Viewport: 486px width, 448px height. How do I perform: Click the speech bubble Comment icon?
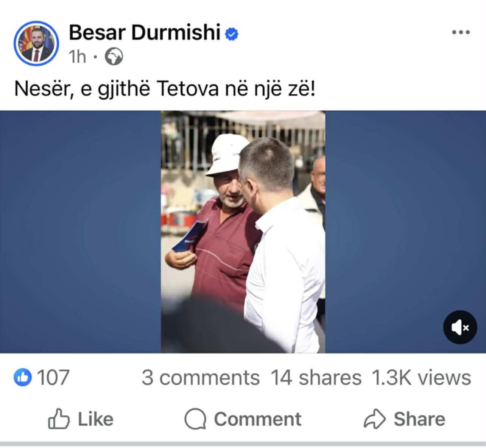pos(195,419)
